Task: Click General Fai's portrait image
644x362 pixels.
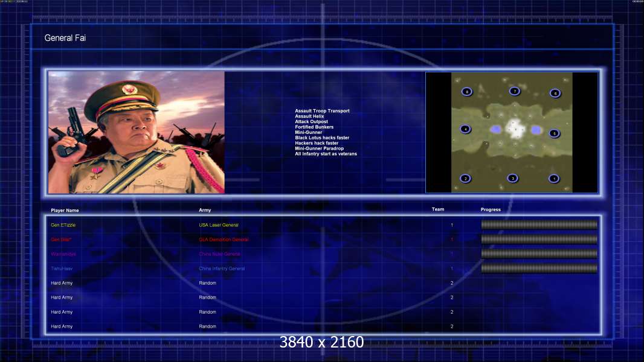Action: coord(137,132)
